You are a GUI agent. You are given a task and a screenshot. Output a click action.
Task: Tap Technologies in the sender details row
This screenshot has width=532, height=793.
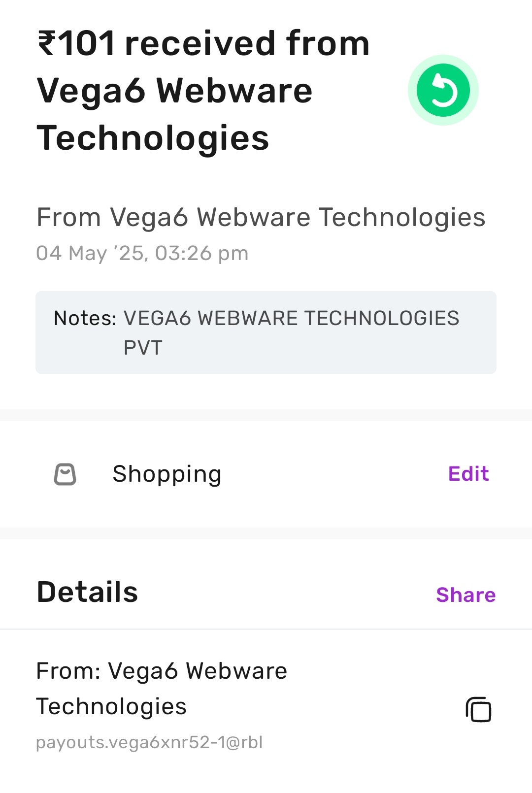[111, 707]
